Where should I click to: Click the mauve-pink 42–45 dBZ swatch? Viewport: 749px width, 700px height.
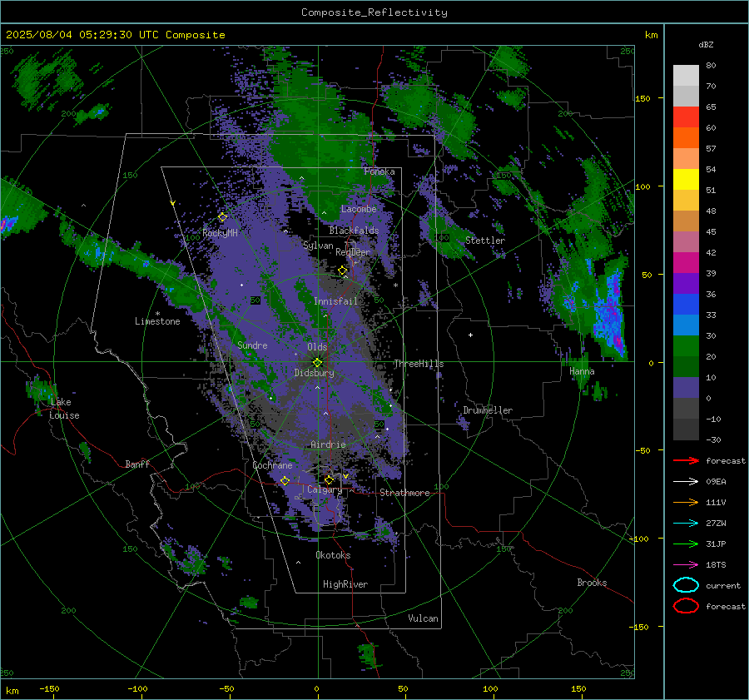tap(686, 241)
